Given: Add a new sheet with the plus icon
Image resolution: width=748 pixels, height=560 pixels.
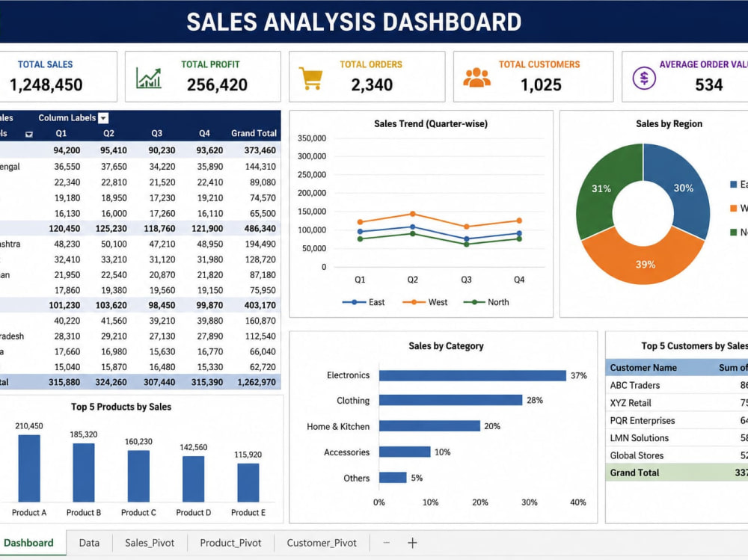Looking at the screenshot, I should tap(413, 543).
